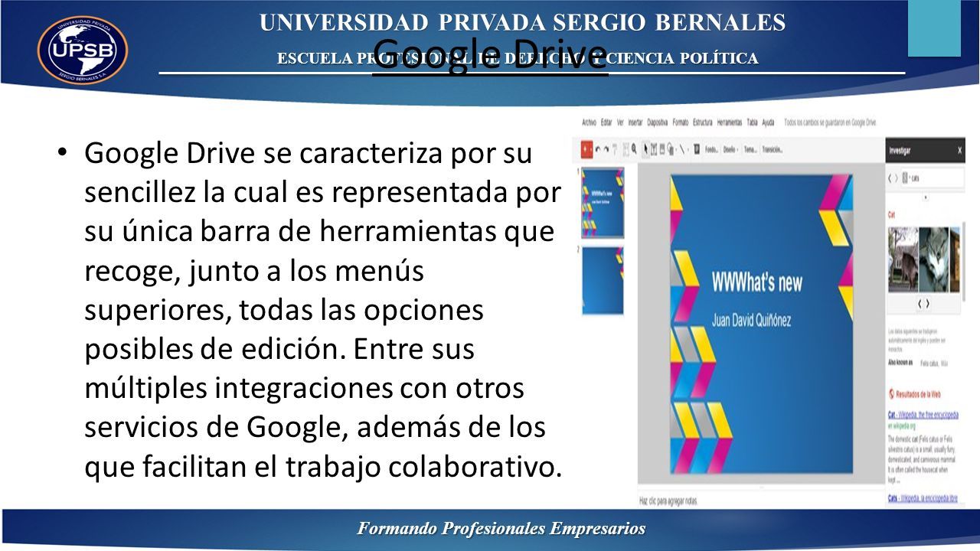Viewport: 980px width, 551px height.
Task: Open the Tabla menu
Action: pyautogui.click(x=752, y=122)
